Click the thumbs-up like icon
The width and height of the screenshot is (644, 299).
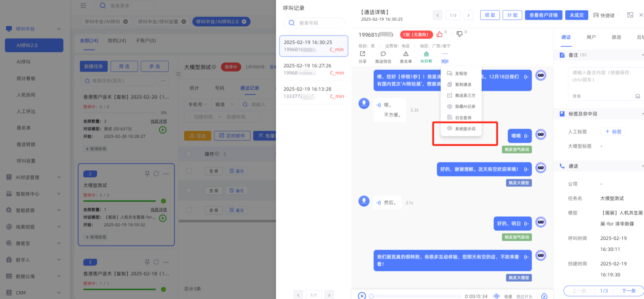pyautogui.click(x=439, y=34)
